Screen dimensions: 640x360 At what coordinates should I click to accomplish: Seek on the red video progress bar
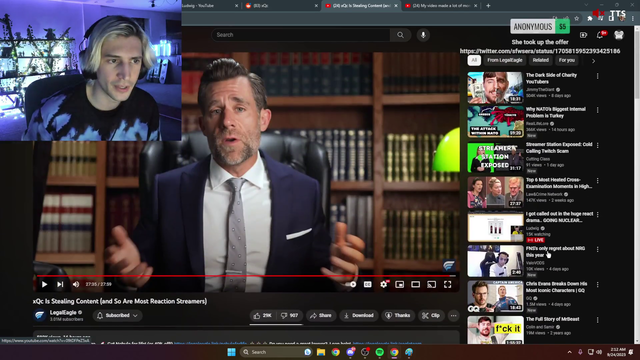coord(246,276)
